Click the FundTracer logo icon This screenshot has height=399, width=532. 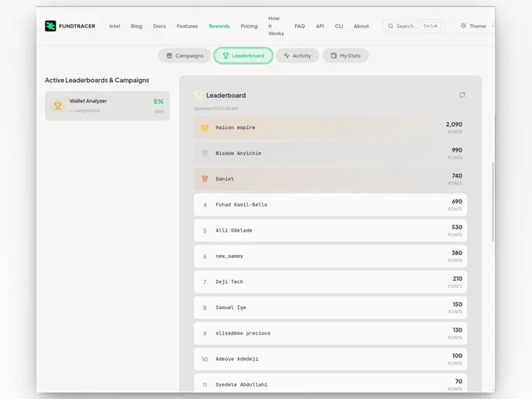(50, 26)
